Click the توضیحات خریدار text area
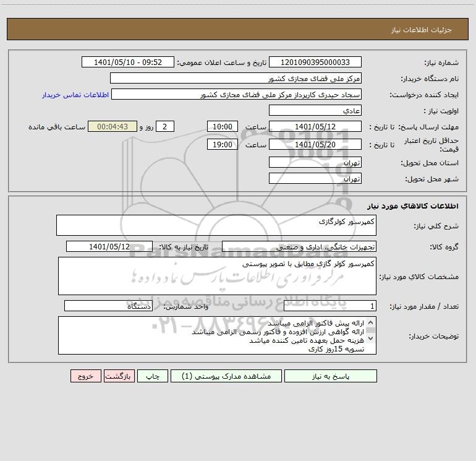Screen dimensions: 476x461 [x=217, y=335]
